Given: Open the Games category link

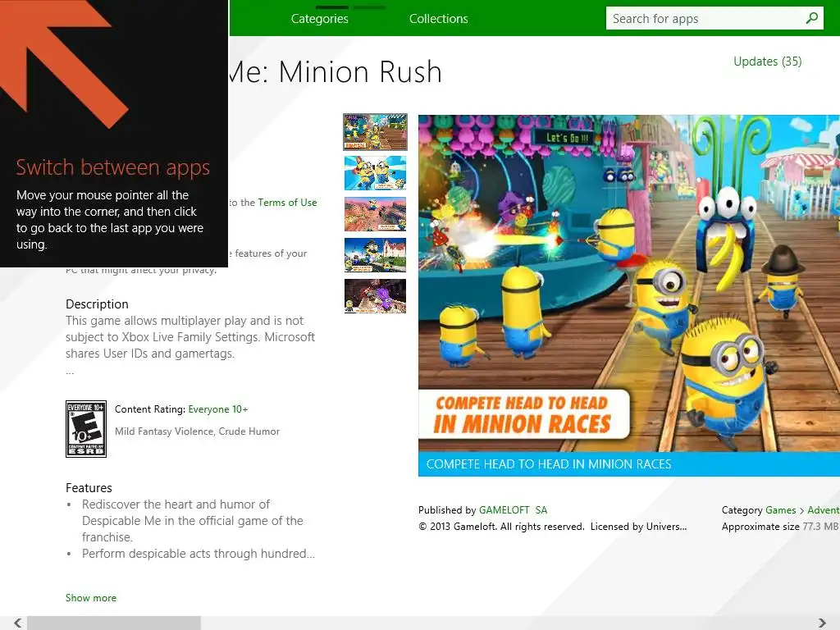Looking at the screenshot, I should (x=781, y=510).
